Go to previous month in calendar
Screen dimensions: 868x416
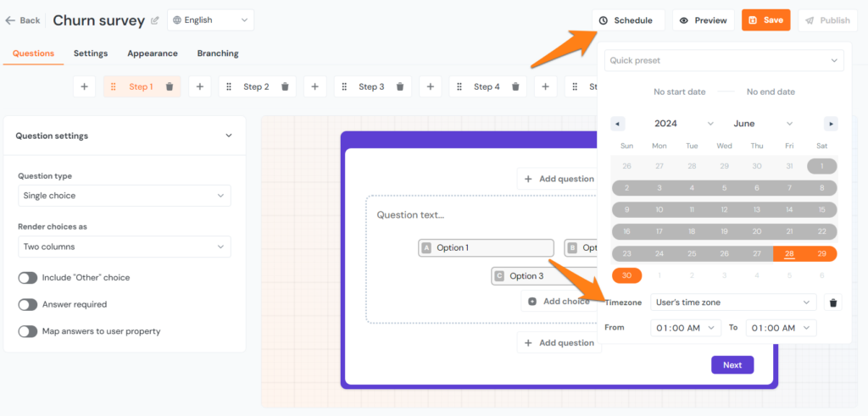click(618, 124)
